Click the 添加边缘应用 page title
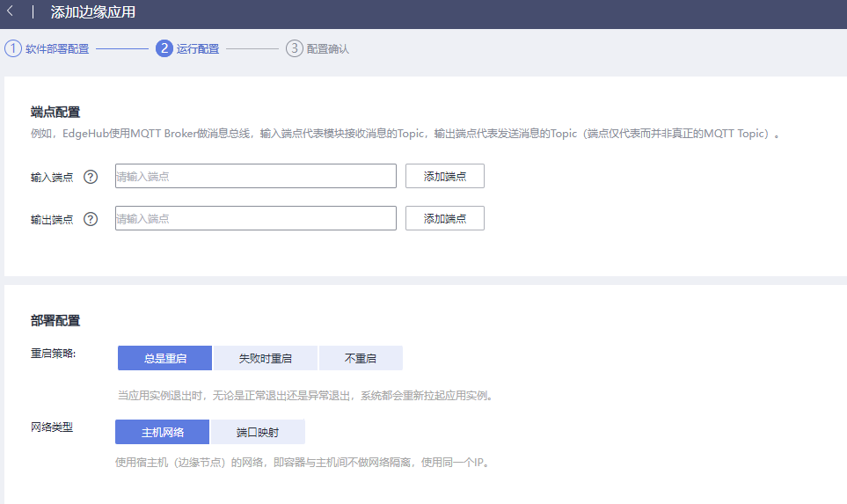Screen dimensions: 847x504 [93, 12]
